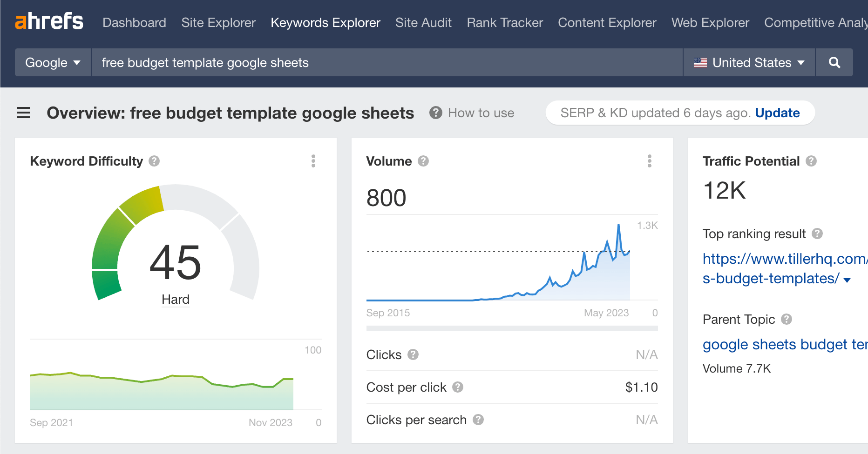Screen dimensions: 868x454
Task: Expand the top ranking result URL dropdown
Action: (847, 280)
